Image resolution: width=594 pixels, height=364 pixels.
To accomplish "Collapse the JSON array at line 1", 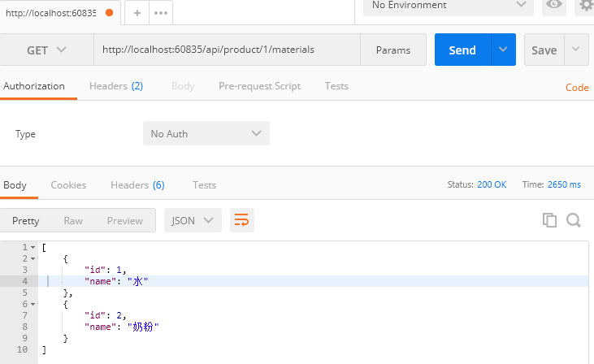I will click(33, 247).
